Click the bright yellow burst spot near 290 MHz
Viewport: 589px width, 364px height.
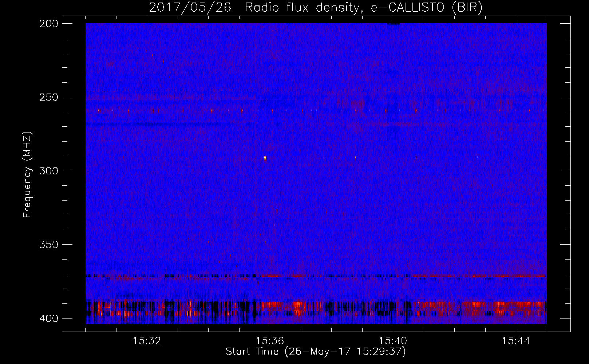coord(265,158)
